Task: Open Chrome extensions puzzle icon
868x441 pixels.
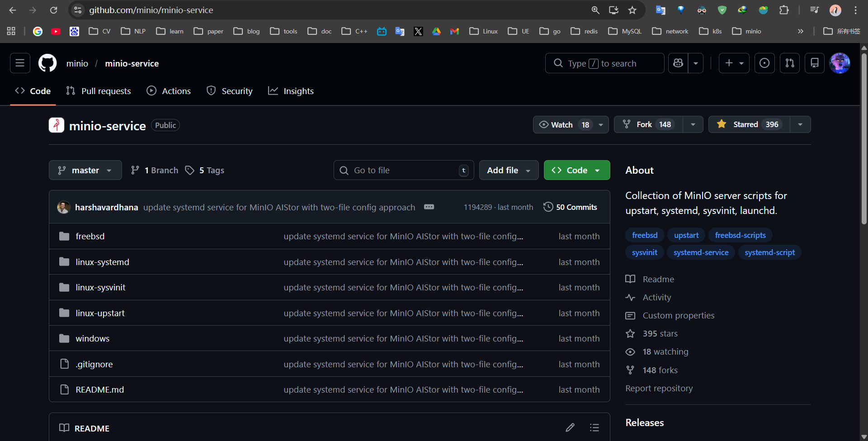Action: pyautogui.click(x=784, y=10)
